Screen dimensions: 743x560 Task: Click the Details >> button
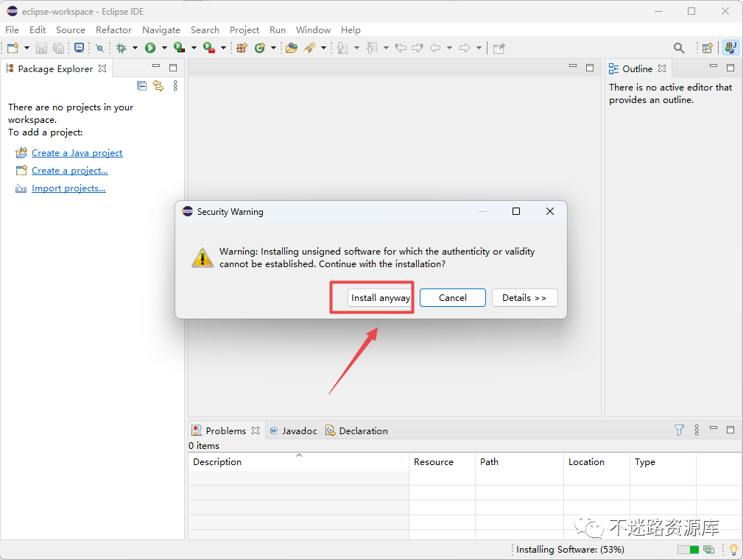(524, 298)
